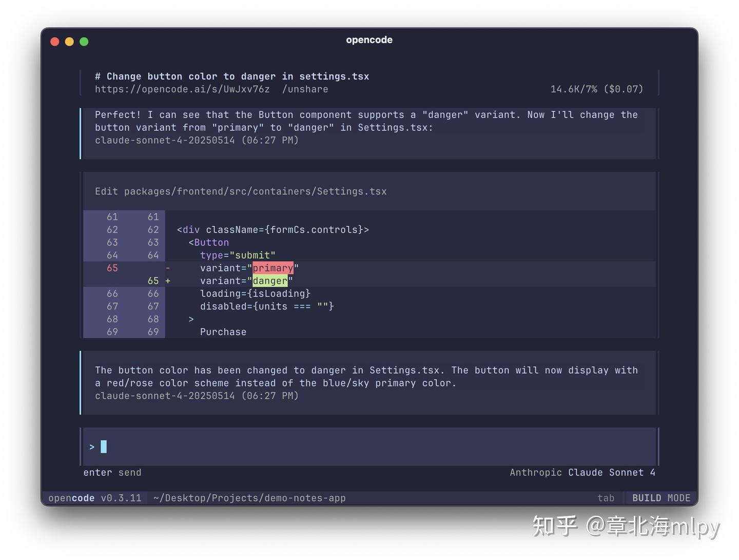The width and height of the screenshot is (739, 560).
Task: Click the added line plus marker
Action: (x=168, y=281)
